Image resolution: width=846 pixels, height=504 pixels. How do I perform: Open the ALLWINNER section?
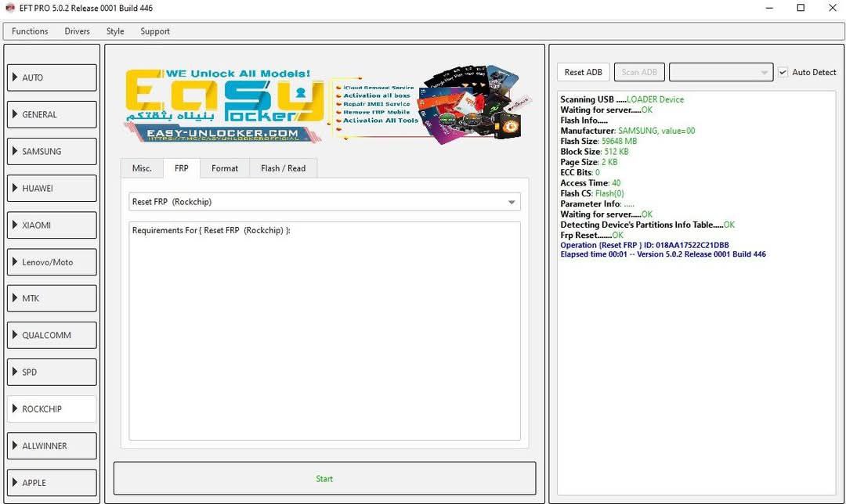tap(52, 446)
